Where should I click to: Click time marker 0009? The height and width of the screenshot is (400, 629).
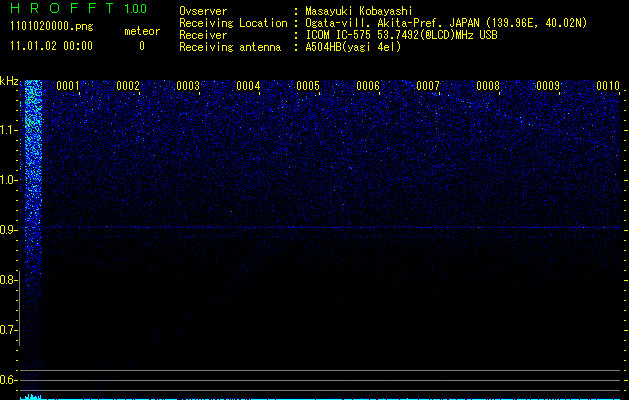point(548,86)
